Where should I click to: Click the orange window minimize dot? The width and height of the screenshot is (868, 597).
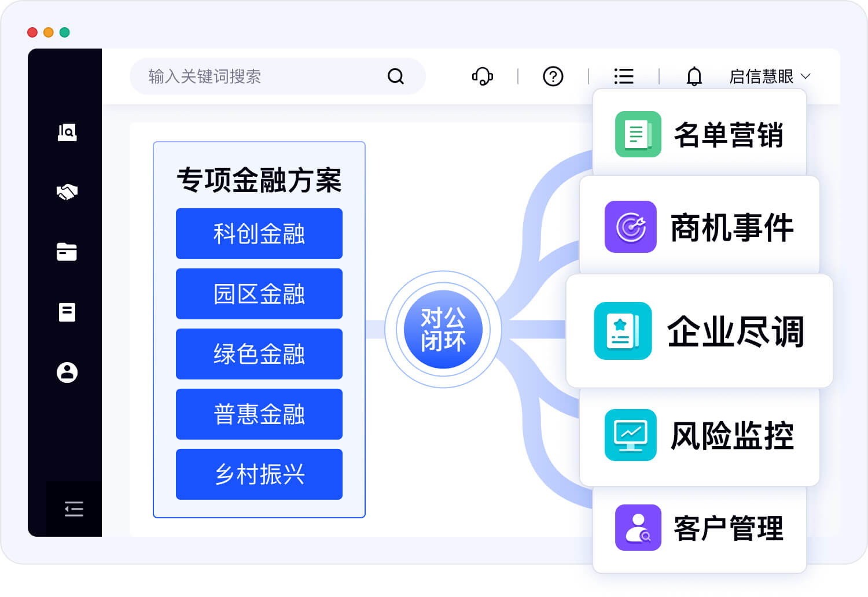[49, 32]
